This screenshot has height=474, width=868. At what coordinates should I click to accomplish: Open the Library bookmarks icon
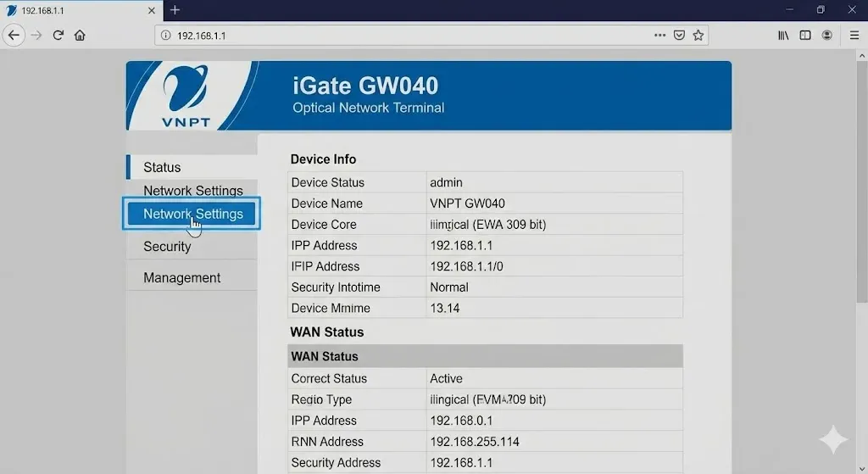pyautogui.click(x=783, y=36)
